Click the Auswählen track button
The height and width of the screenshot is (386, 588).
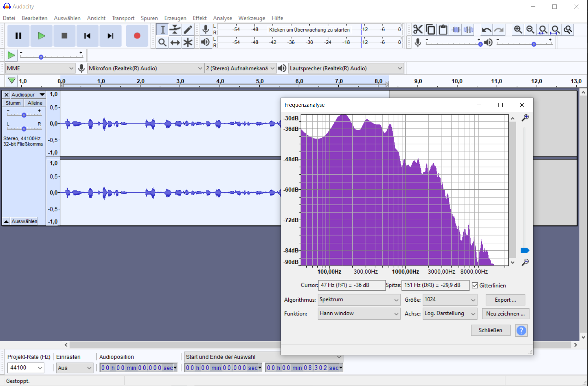pos(24,221)
